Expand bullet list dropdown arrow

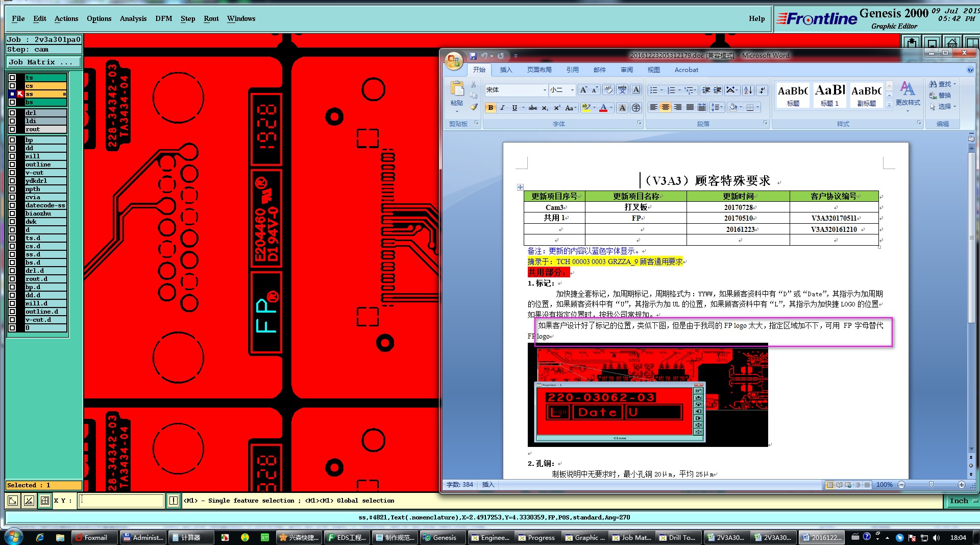coord(661,90)
